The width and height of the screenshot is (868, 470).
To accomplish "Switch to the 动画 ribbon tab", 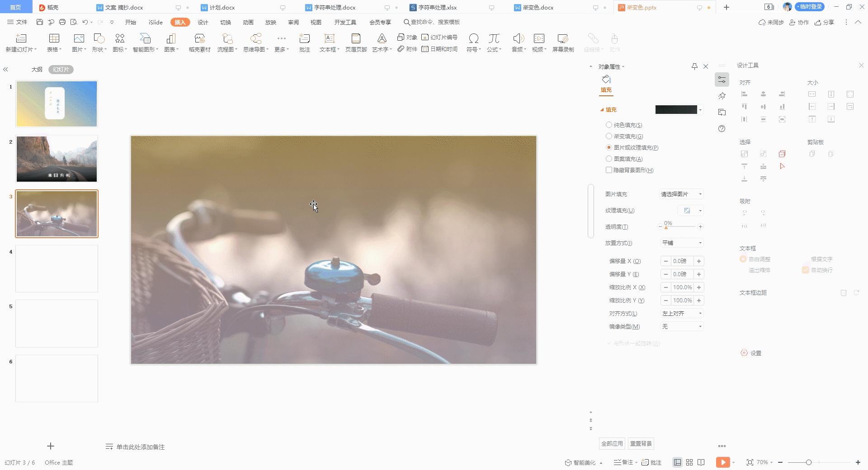I will tap(248, 22).
